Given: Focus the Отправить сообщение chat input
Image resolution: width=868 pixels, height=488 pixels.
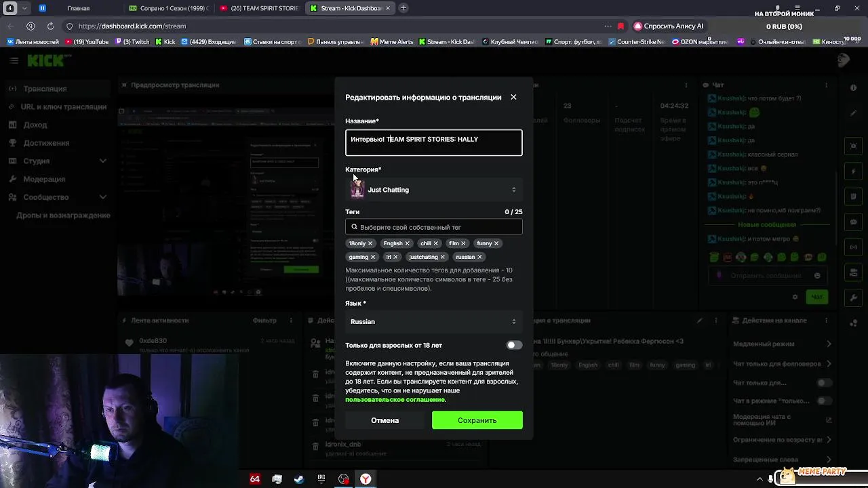Looking at the screenshot, I should point(766,276).
